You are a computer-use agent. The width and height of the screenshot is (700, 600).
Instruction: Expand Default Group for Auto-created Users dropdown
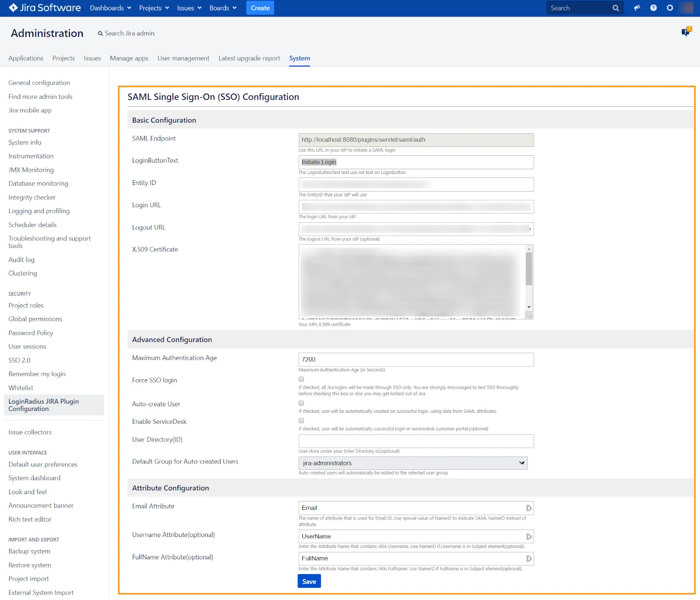(x=413, y=463)
